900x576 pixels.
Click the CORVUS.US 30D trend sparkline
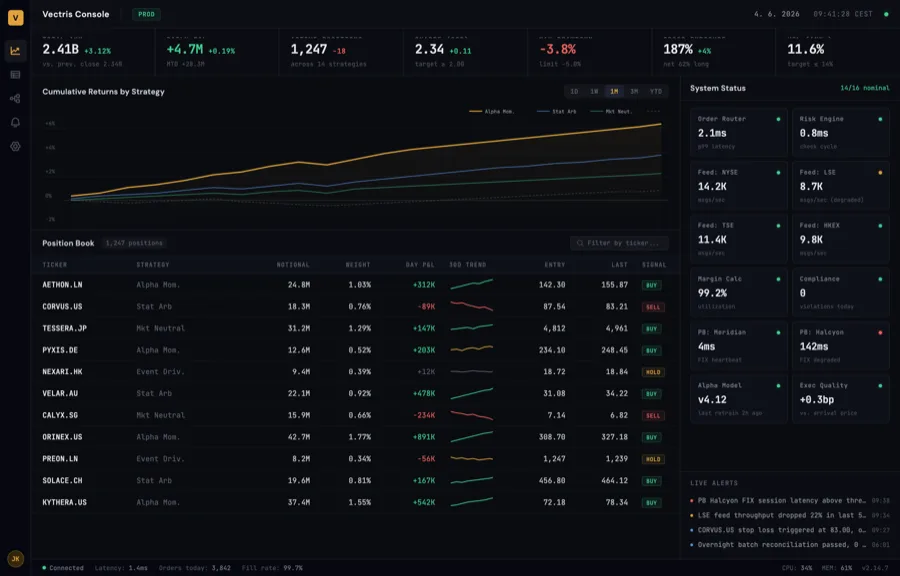pyautogui.click(x=471, y=306)
